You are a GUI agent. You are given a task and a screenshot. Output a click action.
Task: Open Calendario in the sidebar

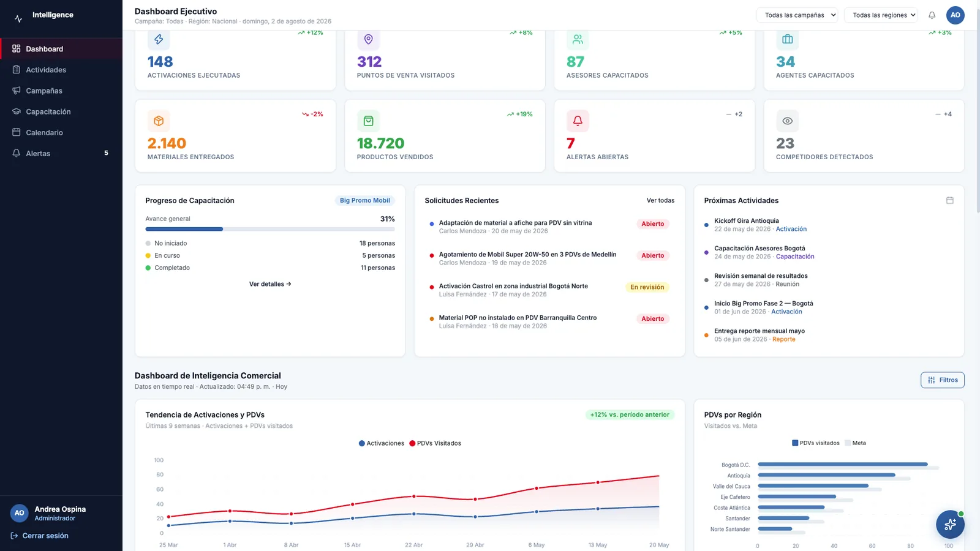tap(61, 132)
